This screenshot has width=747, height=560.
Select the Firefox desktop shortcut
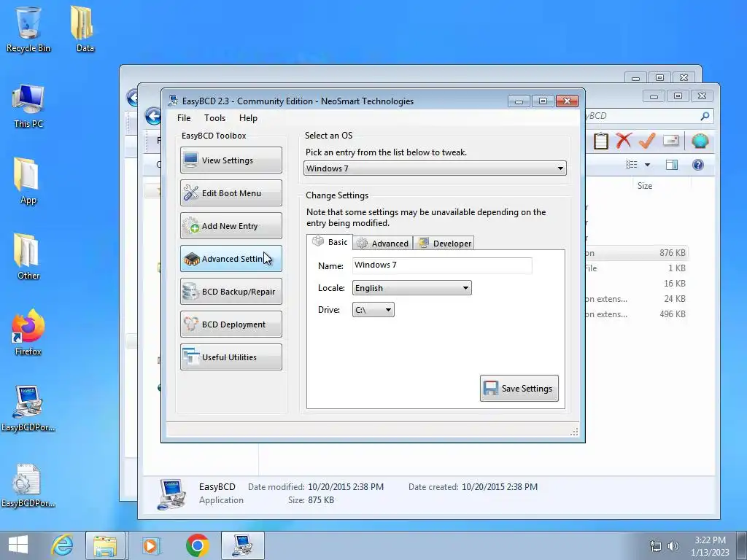28,332
